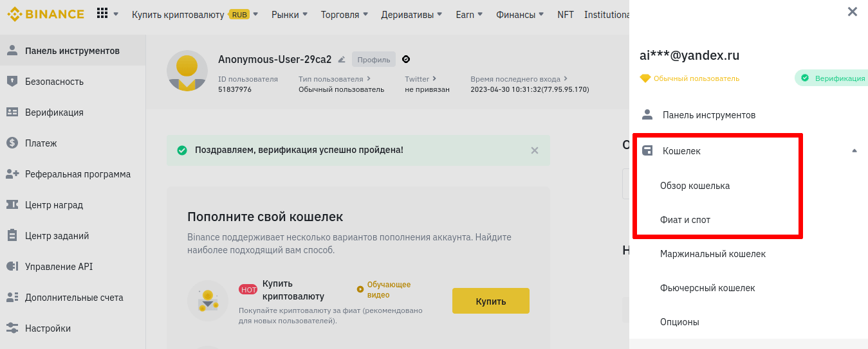868x349 pixels.
Task: Click the pencil icon to edit username
Action: point(342,60)
